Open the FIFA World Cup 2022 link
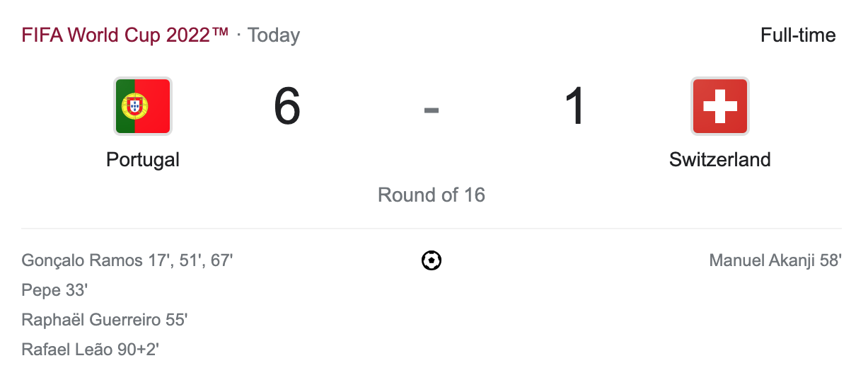The height and width of the screenshot is (380, 868). (x=125, y=35)
